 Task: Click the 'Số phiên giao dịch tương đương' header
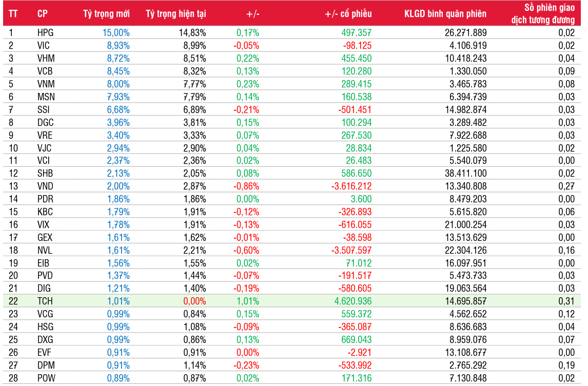click(543, 13)
